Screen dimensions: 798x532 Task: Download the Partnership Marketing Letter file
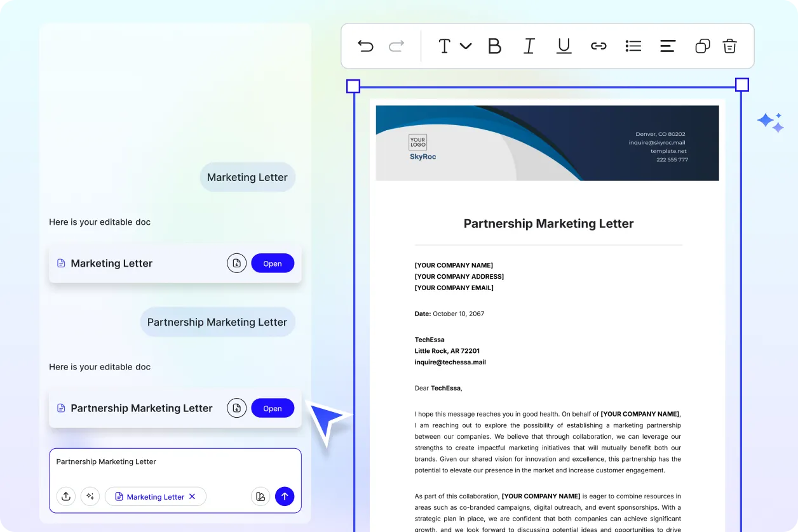[x=236, y=408]
